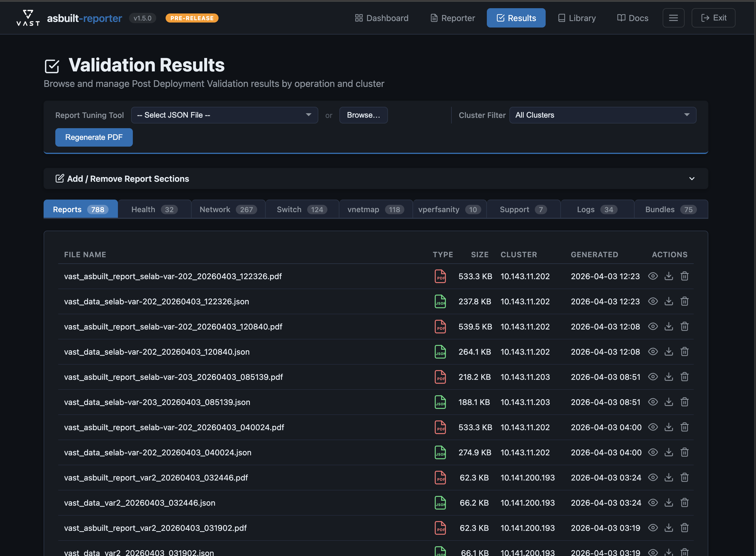Click the Regenerate PDF button
Image resolution: width=756 pixels, height=556 pixels.
(94, 137)
